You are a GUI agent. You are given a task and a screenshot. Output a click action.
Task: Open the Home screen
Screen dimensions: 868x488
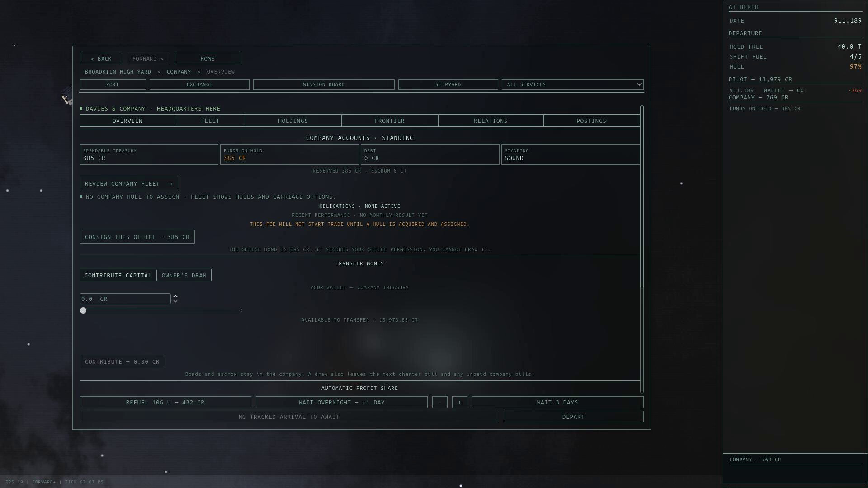(207, 59)
